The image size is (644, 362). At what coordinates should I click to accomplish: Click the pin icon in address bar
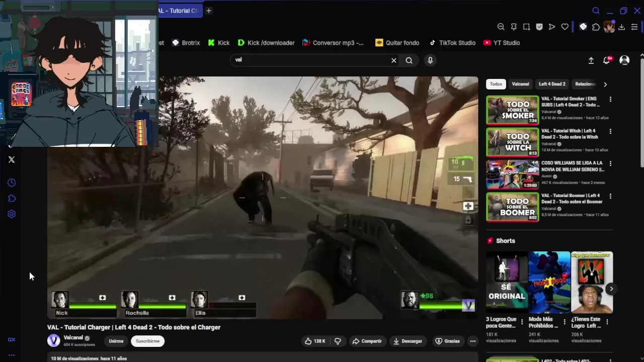point(514,27)
